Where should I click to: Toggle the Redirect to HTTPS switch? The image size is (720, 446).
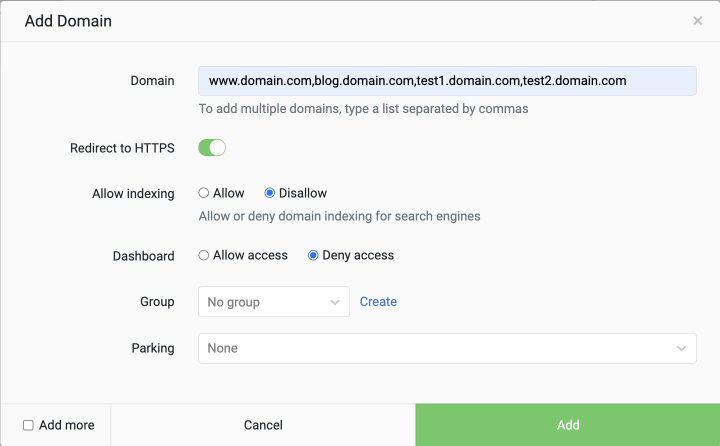click(x=212, y=148)
